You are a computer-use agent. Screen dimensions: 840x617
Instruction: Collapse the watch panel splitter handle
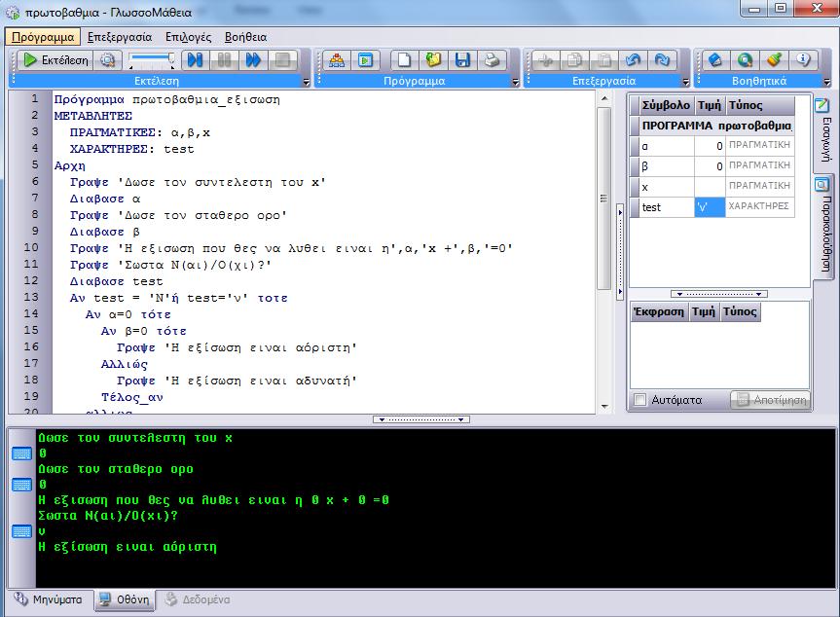click(x=719, y=294)
